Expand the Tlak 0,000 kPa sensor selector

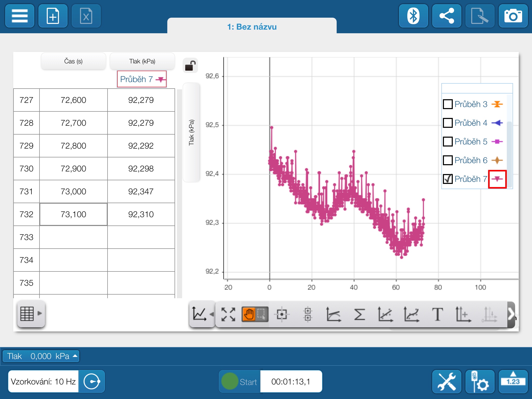(x=41, y=356)
